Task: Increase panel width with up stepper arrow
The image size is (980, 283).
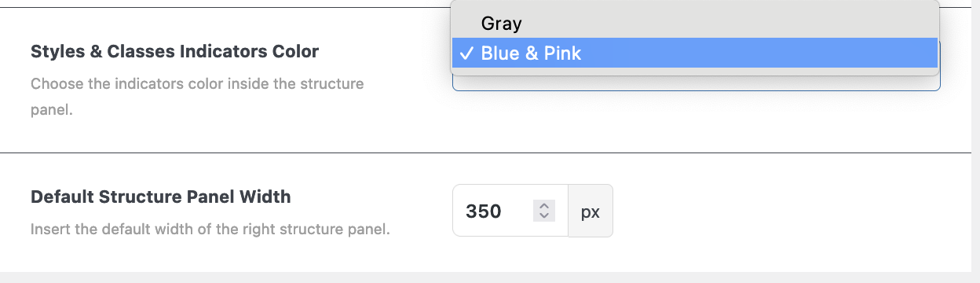Action: [544, 205]
